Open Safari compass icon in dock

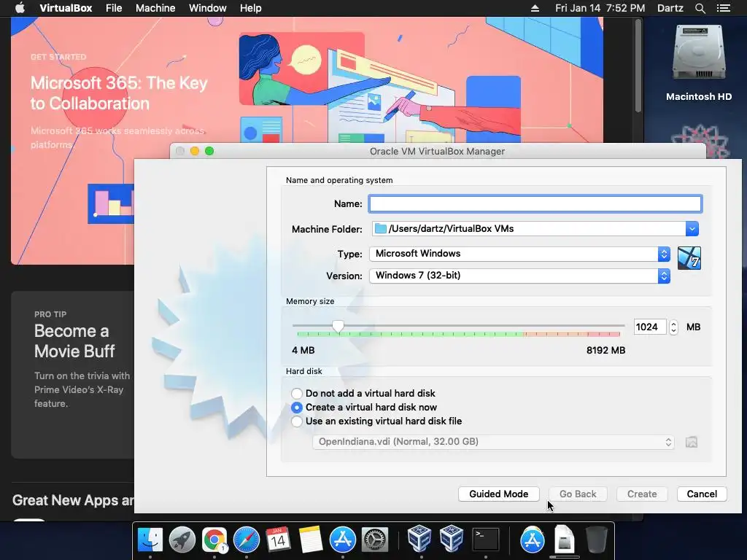click(246, 540)
